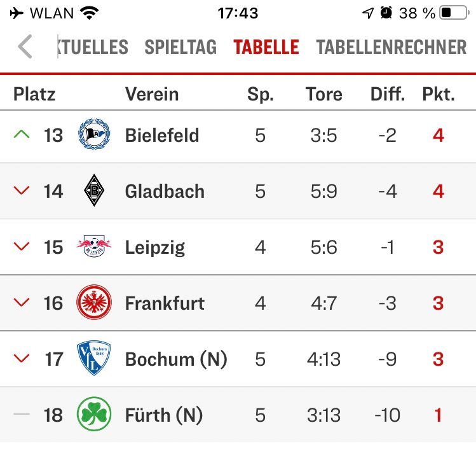Viewport: 476px width, 451px height.
Task: Select the Tabelle tab
Action: 266,47
